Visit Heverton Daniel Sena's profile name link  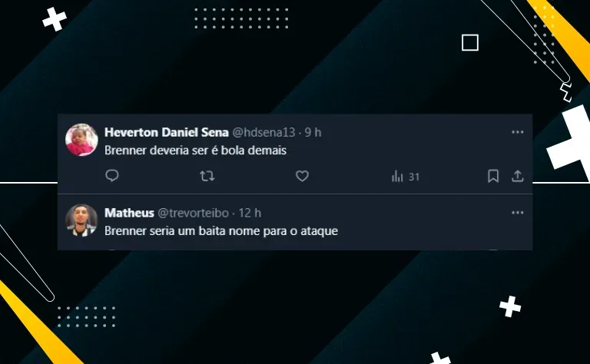point(166,132)
